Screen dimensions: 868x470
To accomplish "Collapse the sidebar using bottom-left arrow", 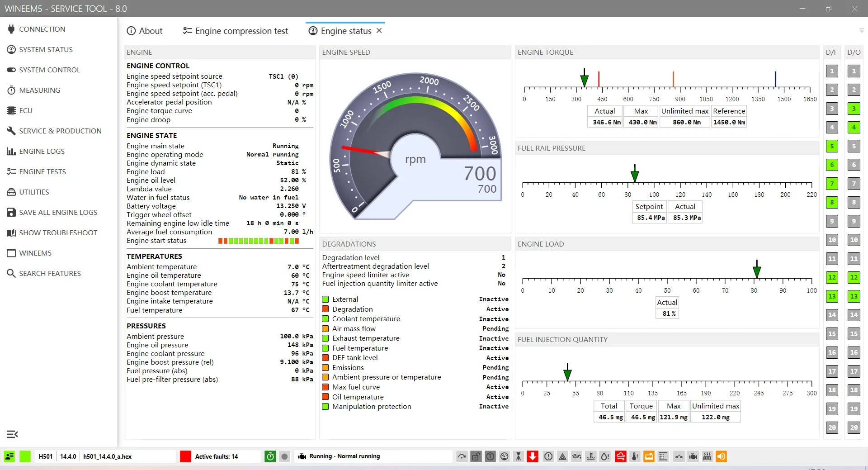I will (x=12, y=434).
